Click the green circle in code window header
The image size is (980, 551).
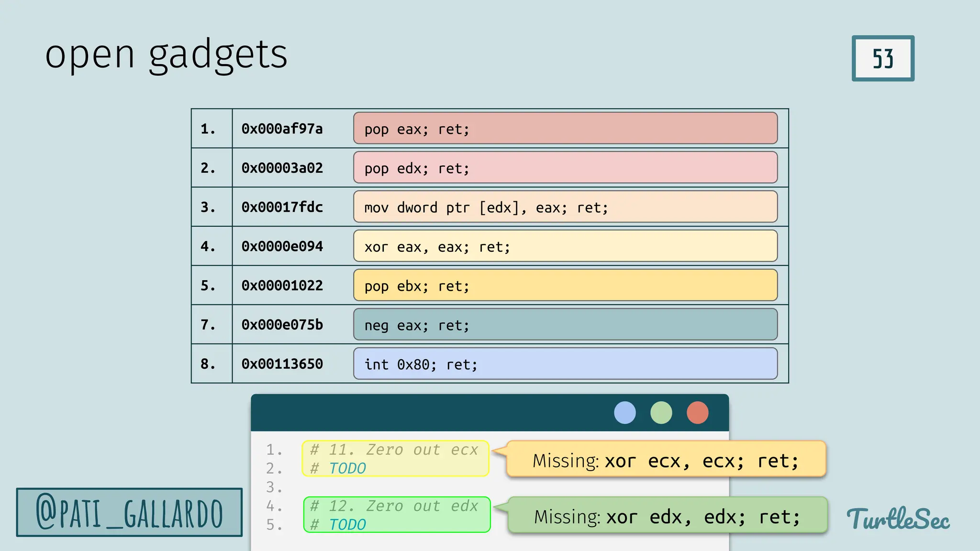click(x=661, y=412)
